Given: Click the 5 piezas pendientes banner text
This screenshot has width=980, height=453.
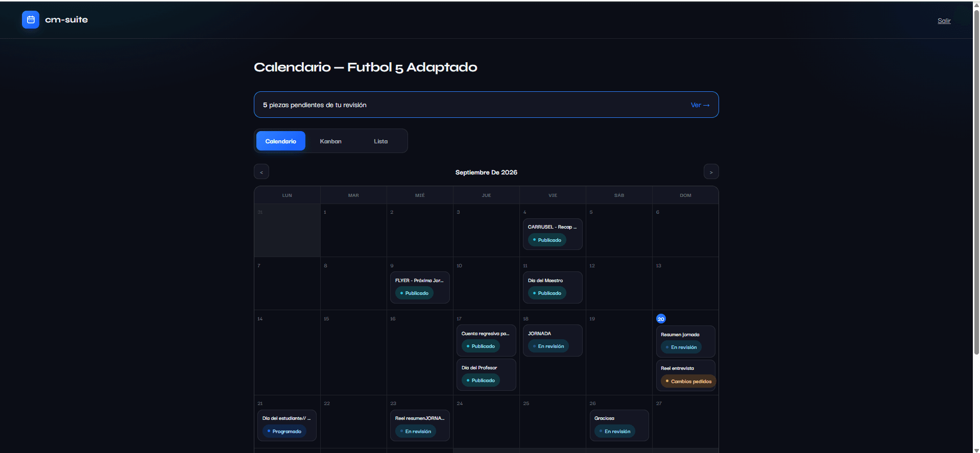Looking at the screenshot, I should (x=315, y=105).
